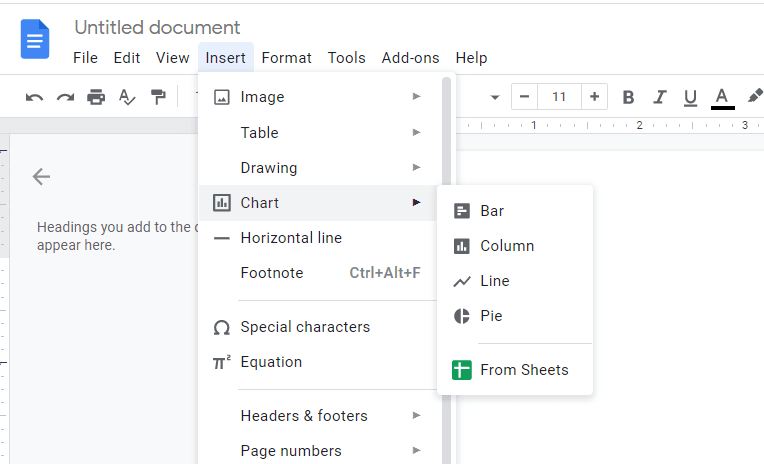Open the Edit menu
764x464 pixels.
click(127, 58)
